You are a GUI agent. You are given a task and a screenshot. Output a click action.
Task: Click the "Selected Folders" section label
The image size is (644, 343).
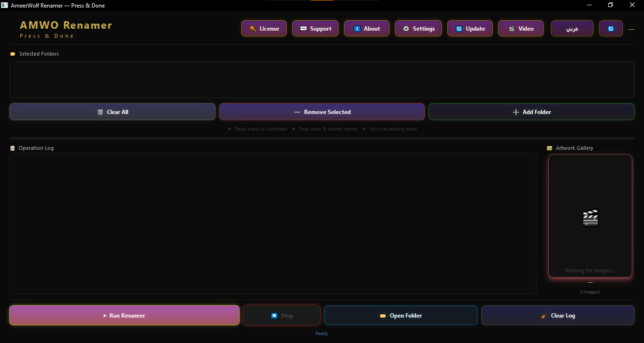[39, 54]
